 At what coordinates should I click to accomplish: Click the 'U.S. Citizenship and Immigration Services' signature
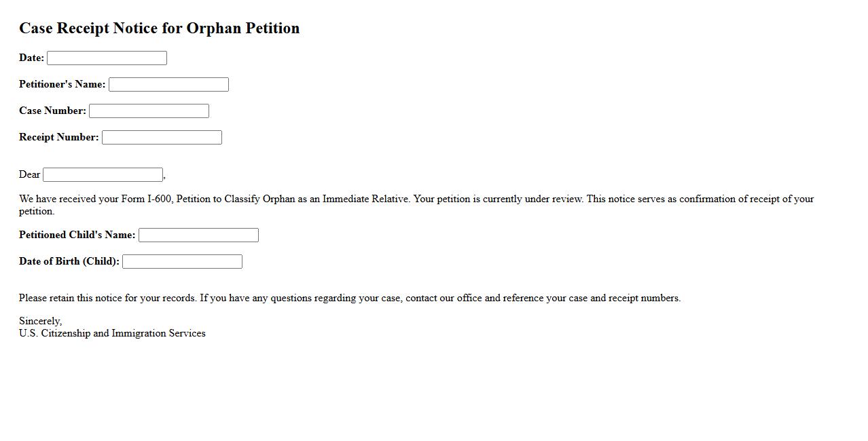(x=112, y=334)
